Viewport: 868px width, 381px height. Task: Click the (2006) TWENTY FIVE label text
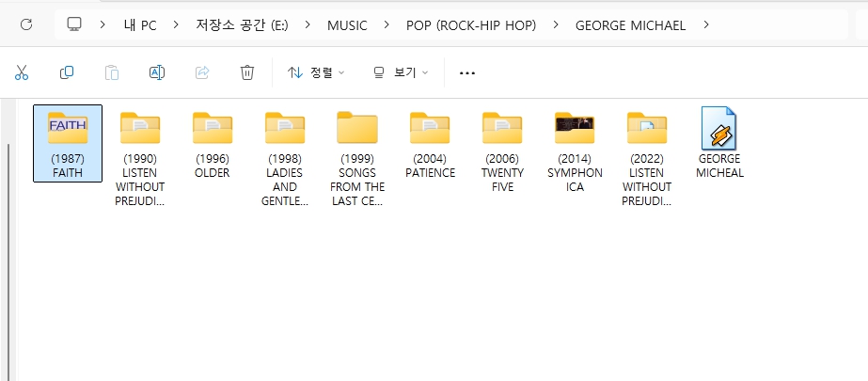(502, 173)
